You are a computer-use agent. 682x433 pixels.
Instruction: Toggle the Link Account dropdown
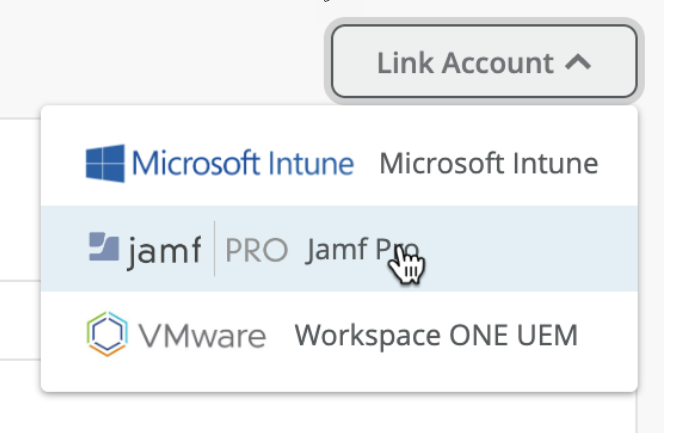(x=484, y=62)
